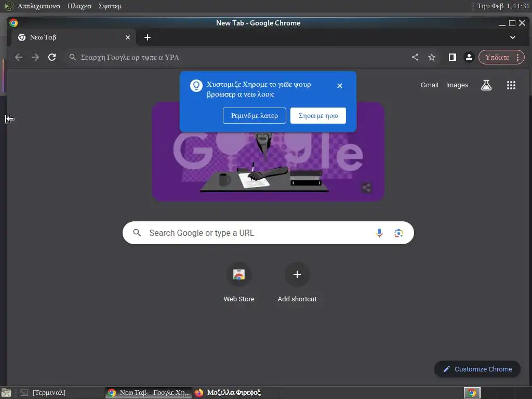Click the Google doodle image

click(268, 152)
